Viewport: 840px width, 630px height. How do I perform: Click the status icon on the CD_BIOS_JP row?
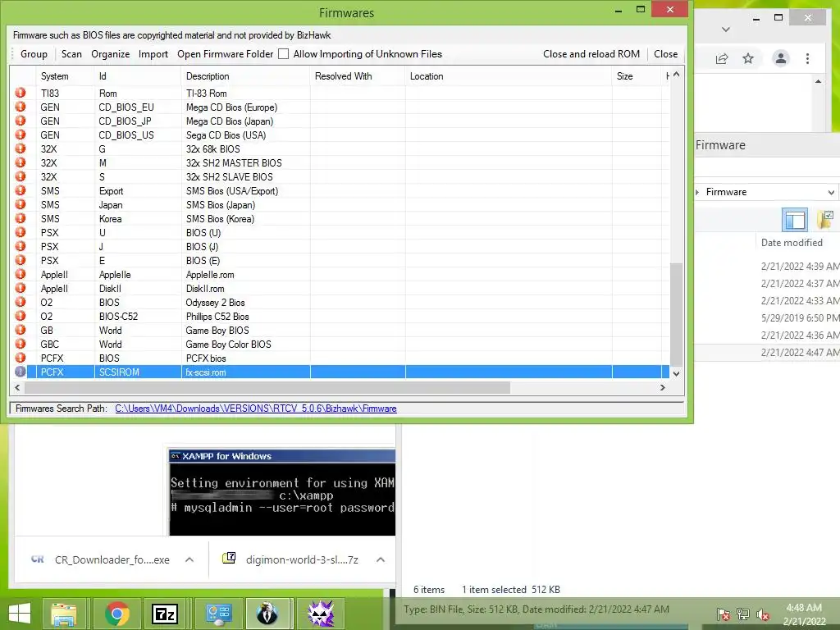21,121
